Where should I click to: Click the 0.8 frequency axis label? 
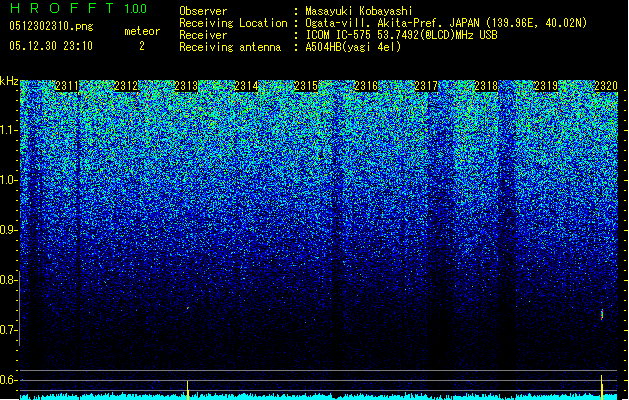(9, 280)
